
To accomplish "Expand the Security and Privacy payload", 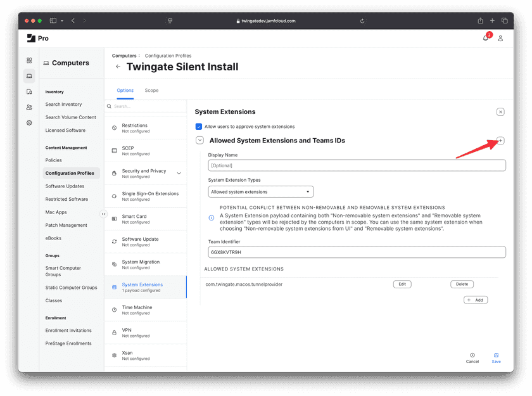I will [x=179, y=173].
